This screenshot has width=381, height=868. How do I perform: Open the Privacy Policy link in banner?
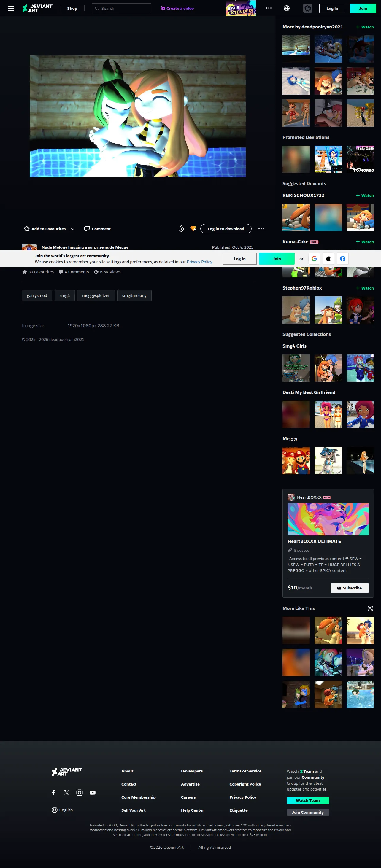click(199, 262)
